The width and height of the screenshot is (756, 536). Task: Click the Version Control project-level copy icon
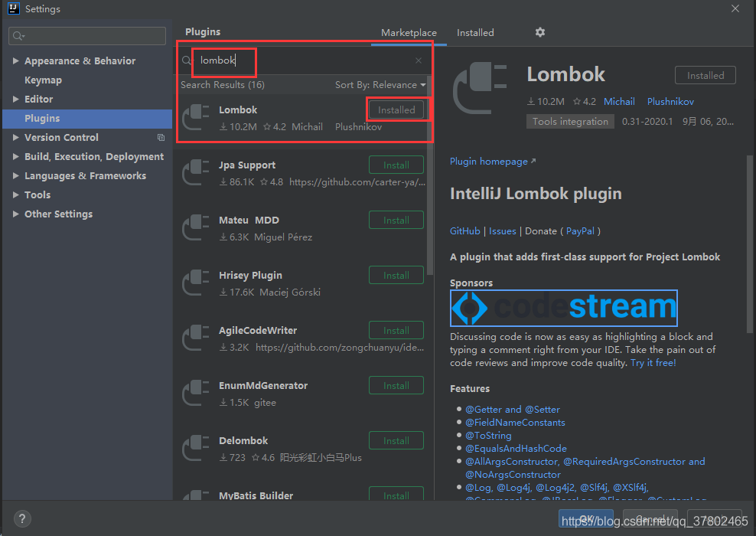161,138
